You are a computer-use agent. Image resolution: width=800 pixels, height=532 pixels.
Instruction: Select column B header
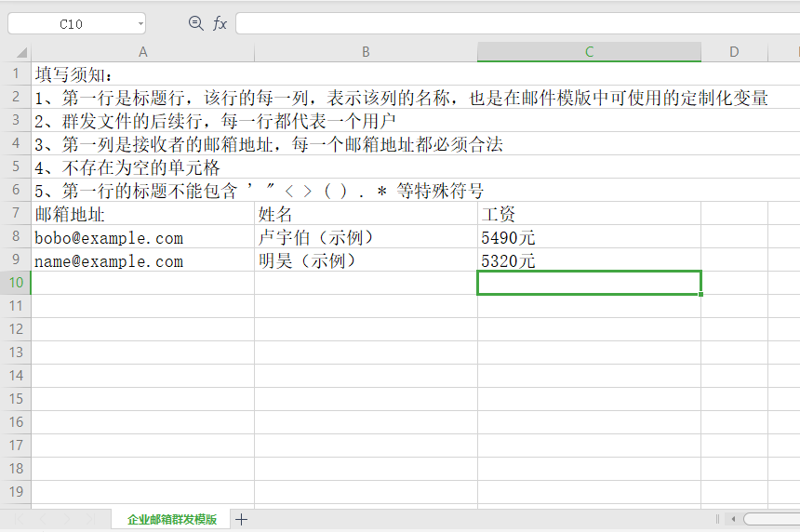click(366, 52)
